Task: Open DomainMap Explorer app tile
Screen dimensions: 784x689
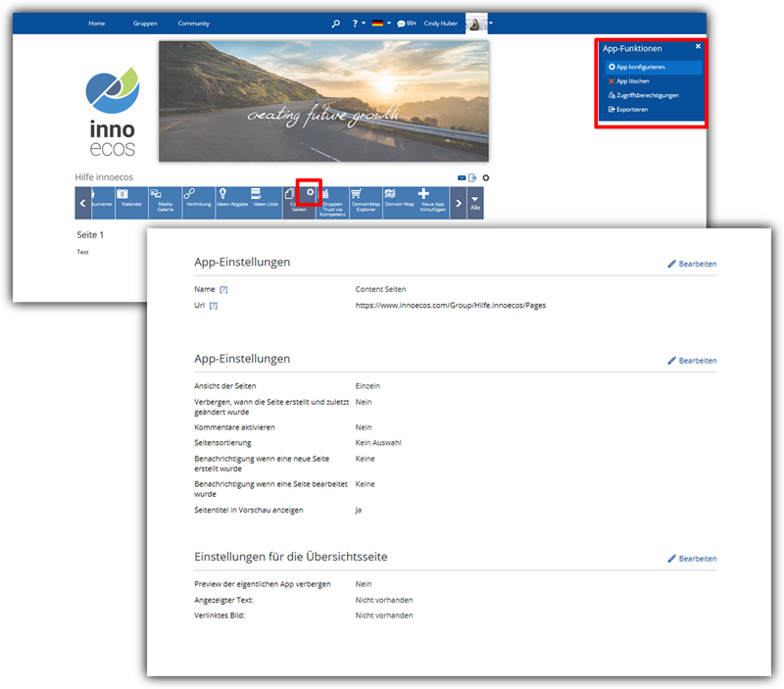Action: coord(366,201)
